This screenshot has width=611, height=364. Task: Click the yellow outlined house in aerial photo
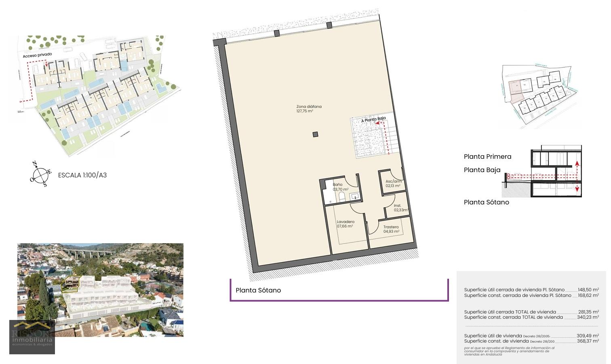point(72,282)
